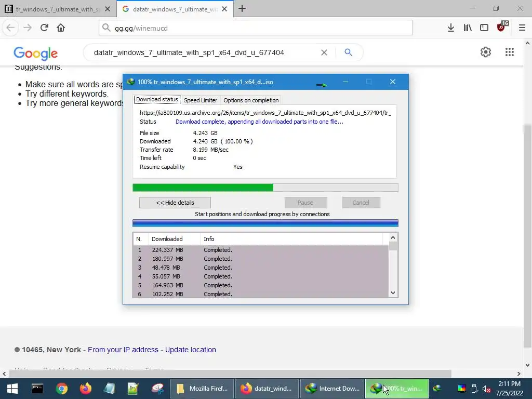The height and width of the screenshot is (399, 532).
Task: Open Google quick settings gear
Action: [x=486, y=52]
